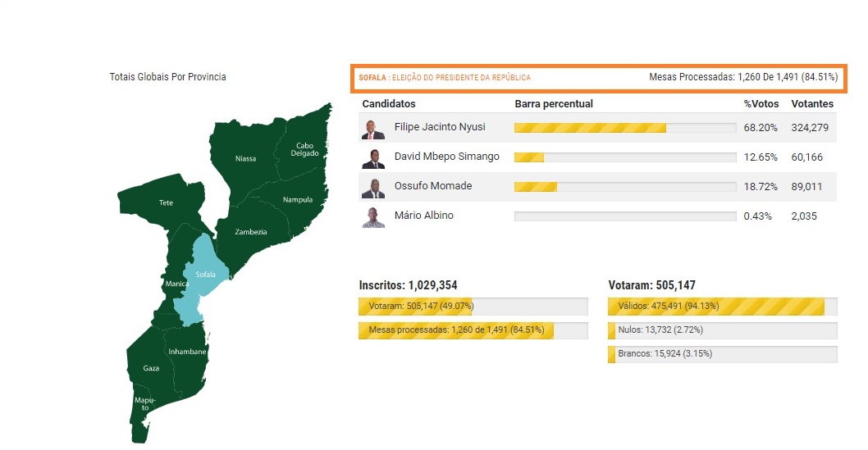This screenshot has width=868, height=450.
Task: Click Ossufo Momade's candidate photo
Action: pyautogui.click(x=373, y=188)
